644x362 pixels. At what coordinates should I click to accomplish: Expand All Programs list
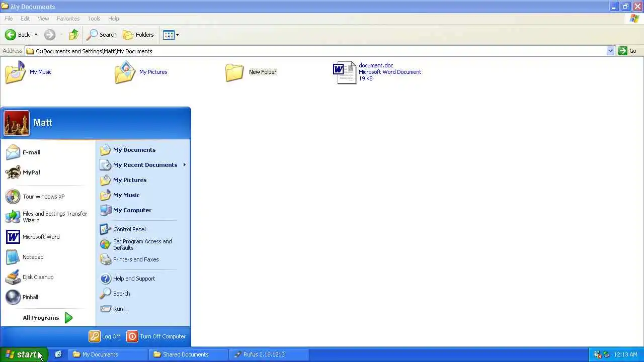point(48,318)
